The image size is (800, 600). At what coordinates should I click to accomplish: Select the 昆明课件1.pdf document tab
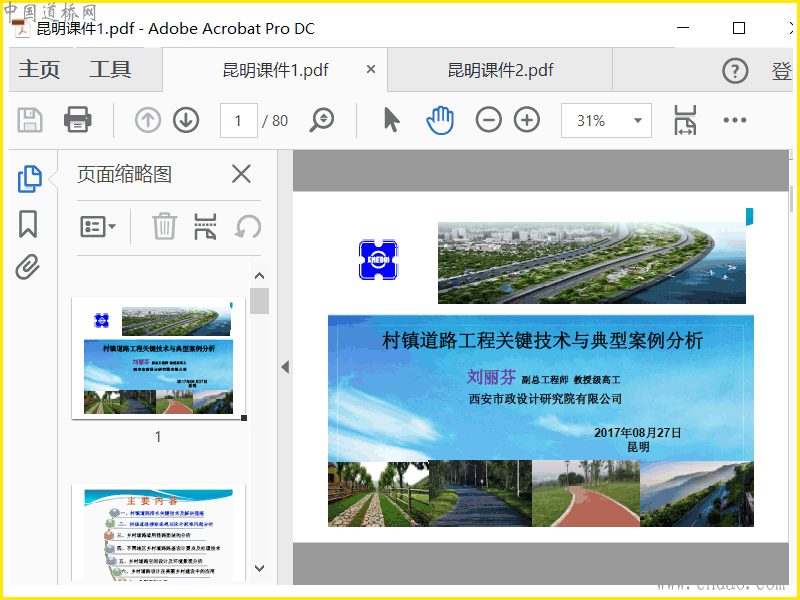[x=276, y=70]
